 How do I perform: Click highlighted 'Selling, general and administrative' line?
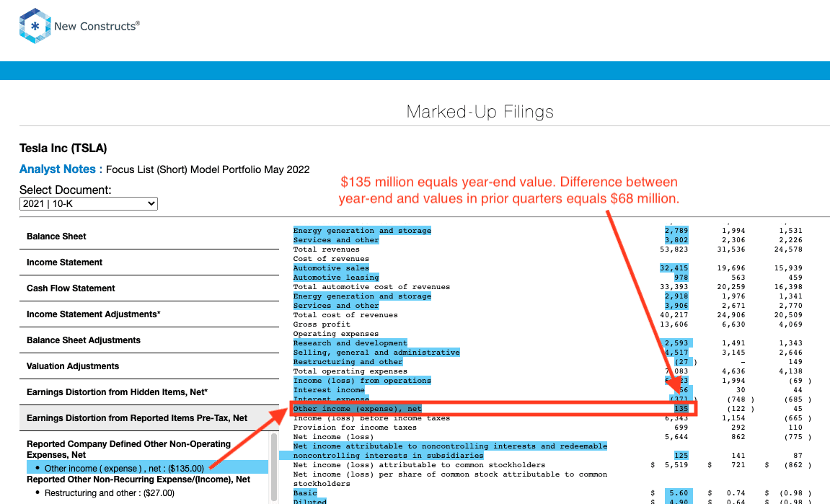pos(376,352)
